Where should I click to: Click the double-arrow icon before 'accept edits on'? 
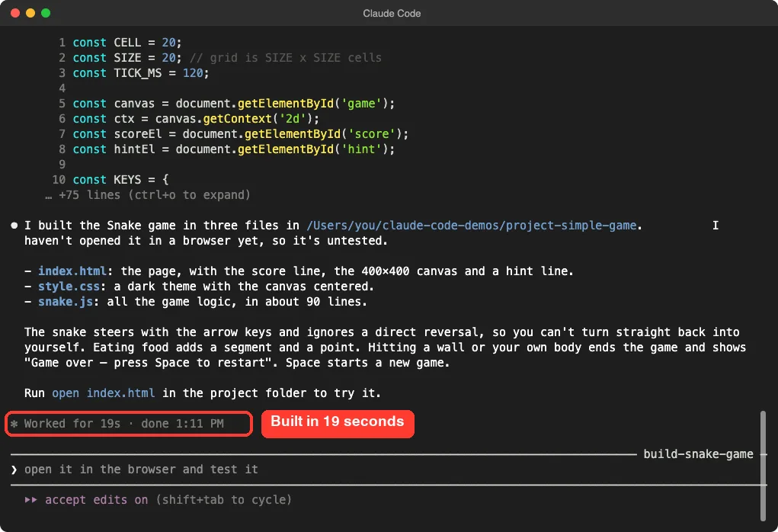click(30, 500)
